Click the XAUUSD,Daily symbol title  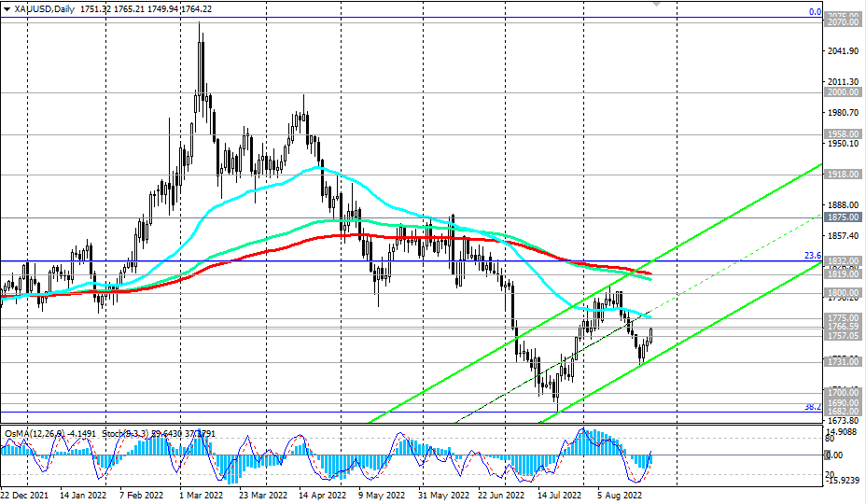pyautogui.click(x=44, y=8)
